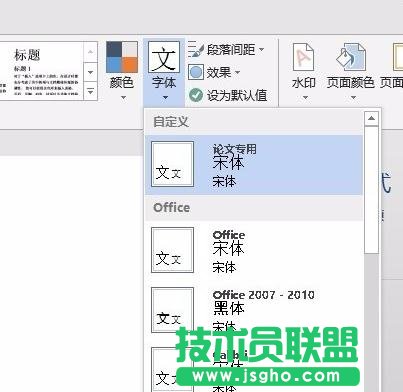Select Office 2007 - 2010 font theme
Viewport: 403px width, 392px height.
tap(254, 310)
